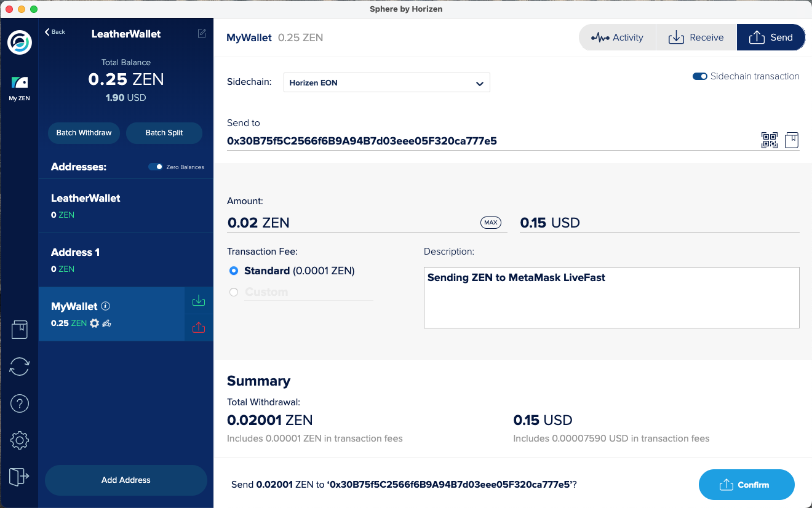Switch to the Send tab
Image resolution: width=812 pixels, height=508 pixels.
771,38
